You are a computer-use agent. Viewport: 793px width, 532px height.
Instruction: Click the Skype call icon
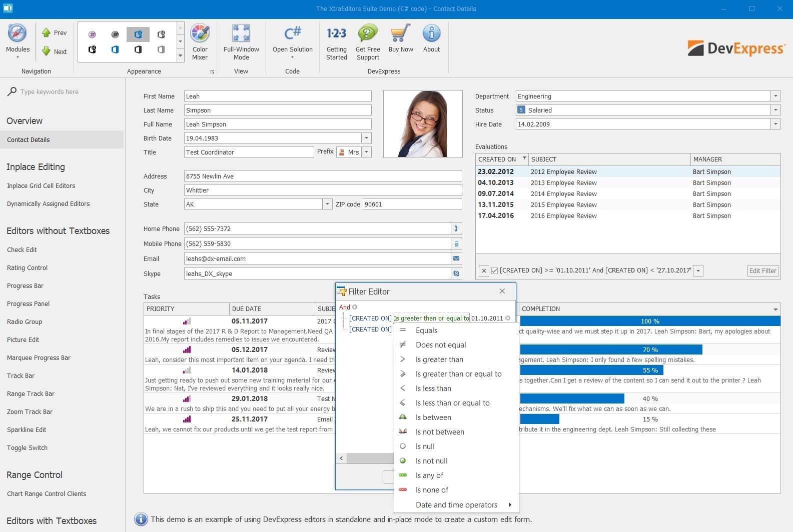[456, 273]
